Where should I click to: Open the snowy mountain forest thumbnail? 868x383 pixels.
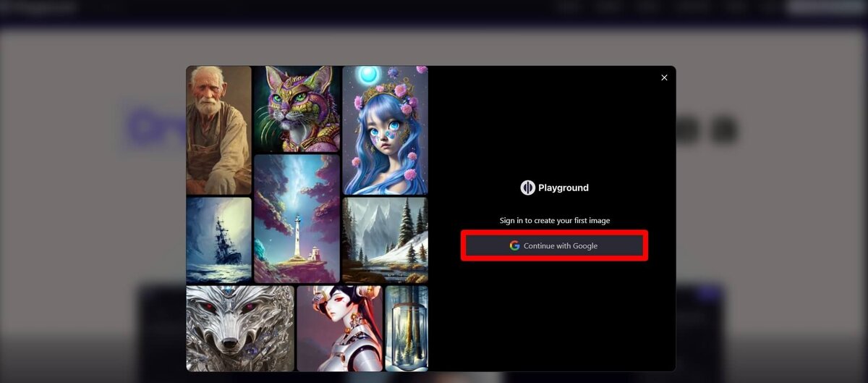[385, 240]
